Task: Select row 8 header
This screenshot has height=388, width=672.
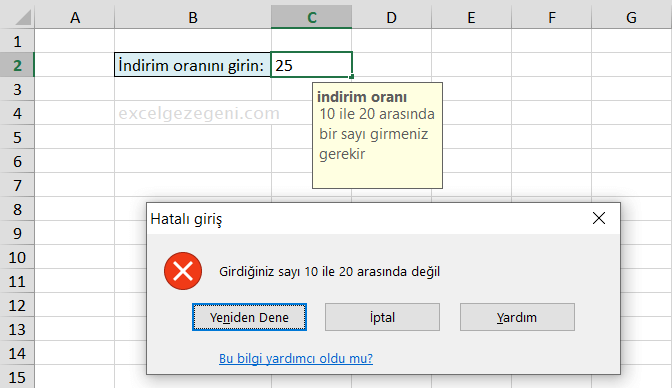Action: 17,209
